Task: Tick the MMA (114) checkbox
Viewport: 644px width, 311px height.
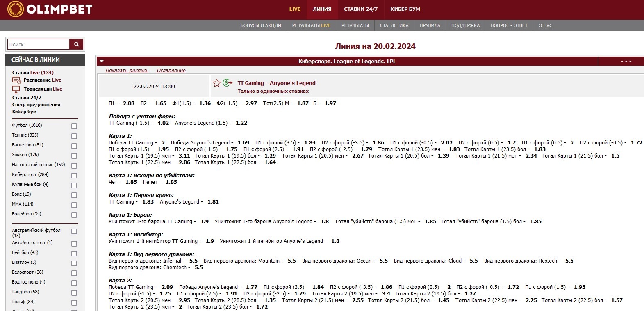Action: point(74,205)
